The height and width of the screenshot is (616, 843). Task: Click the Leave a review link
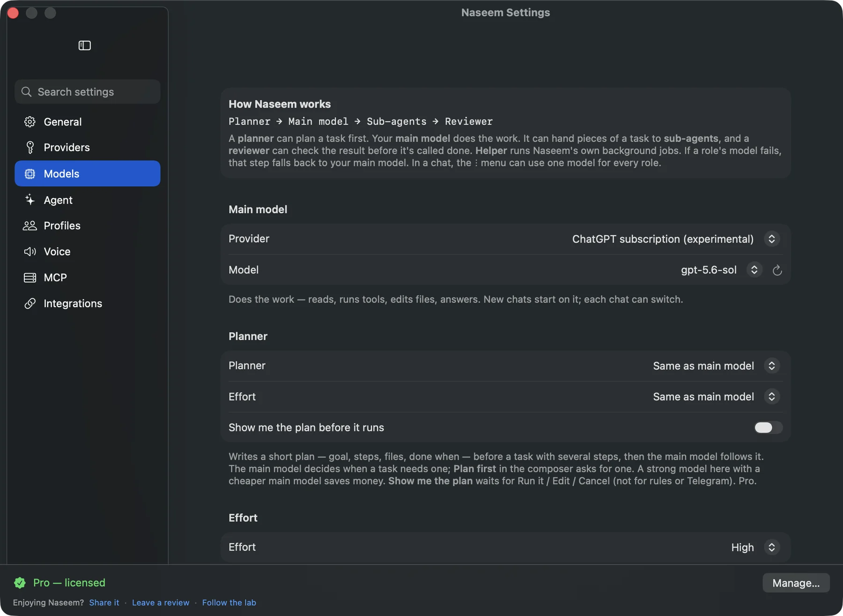click(161, 602)
